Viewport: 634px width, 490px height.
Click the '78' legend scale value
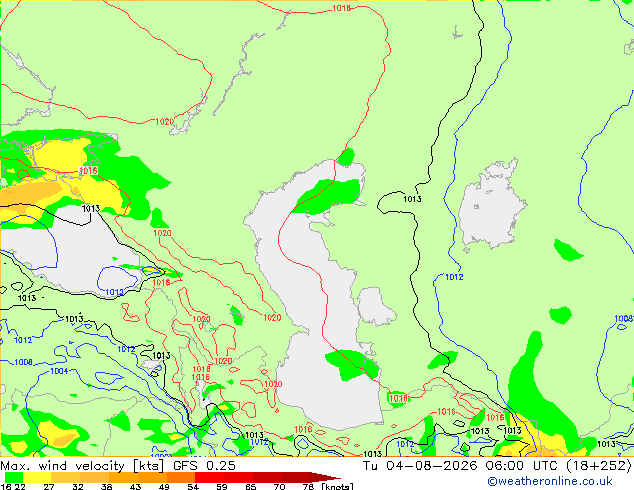[x=308, y=486]
